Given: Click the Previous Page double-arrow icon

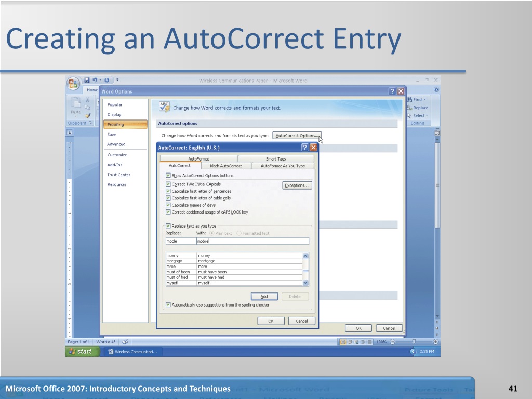Looking at the screenshot, I should (437, 322).
